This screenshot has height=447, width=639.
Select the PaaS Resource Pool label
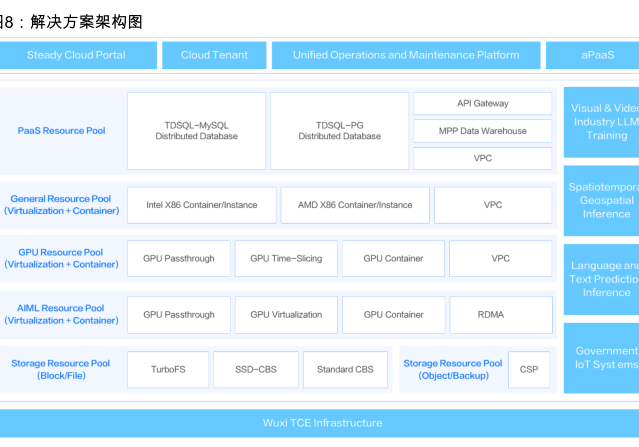pos(61,131)
